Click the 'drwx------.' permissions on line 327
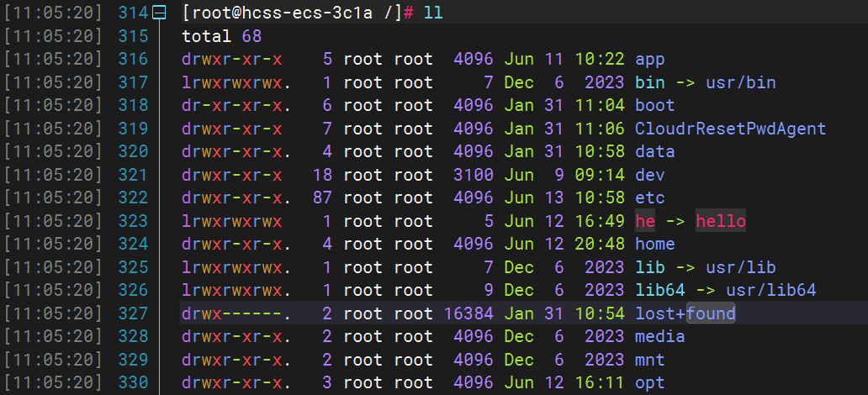This screenshot has width=868, height=395. (x=237, y=313)
